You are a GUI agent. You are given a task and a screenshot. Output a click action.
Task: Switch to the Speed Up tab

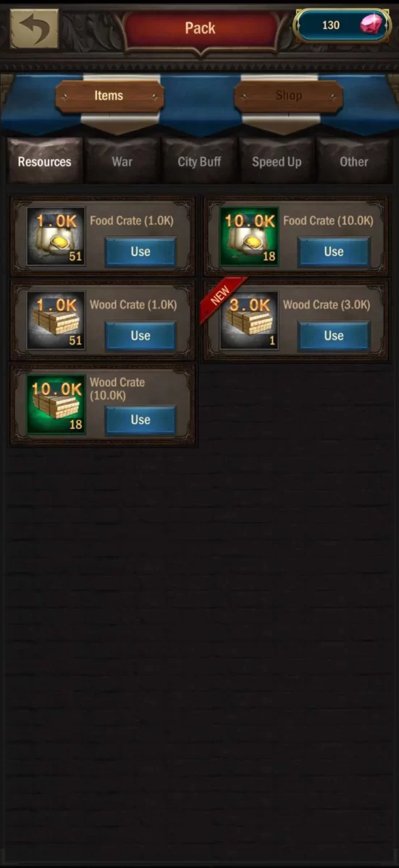point(277,161)
